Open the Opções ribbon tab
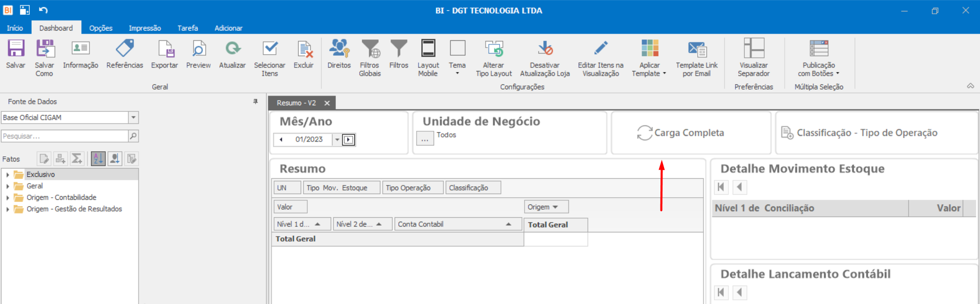Viewport: 980px width, 304px height. click(101, 28)
